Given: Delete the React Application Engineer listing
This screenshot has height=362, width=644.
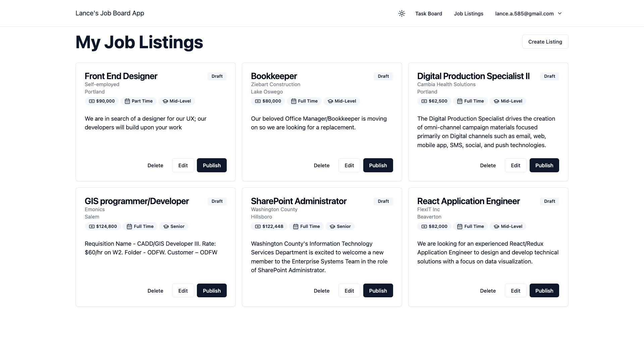Looking at the screenshot, I should coord(488,291).
